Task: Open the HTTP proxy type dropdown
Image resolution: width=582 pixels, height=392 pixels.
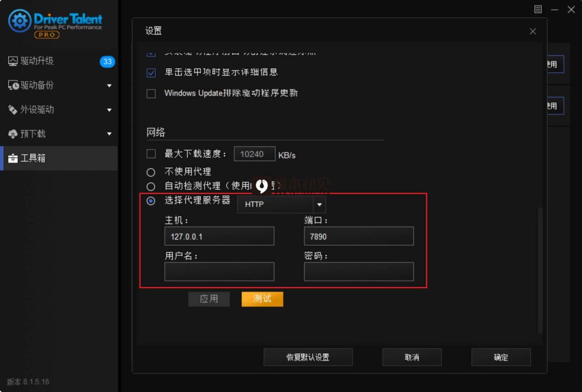Action: [x=281, y=204]
